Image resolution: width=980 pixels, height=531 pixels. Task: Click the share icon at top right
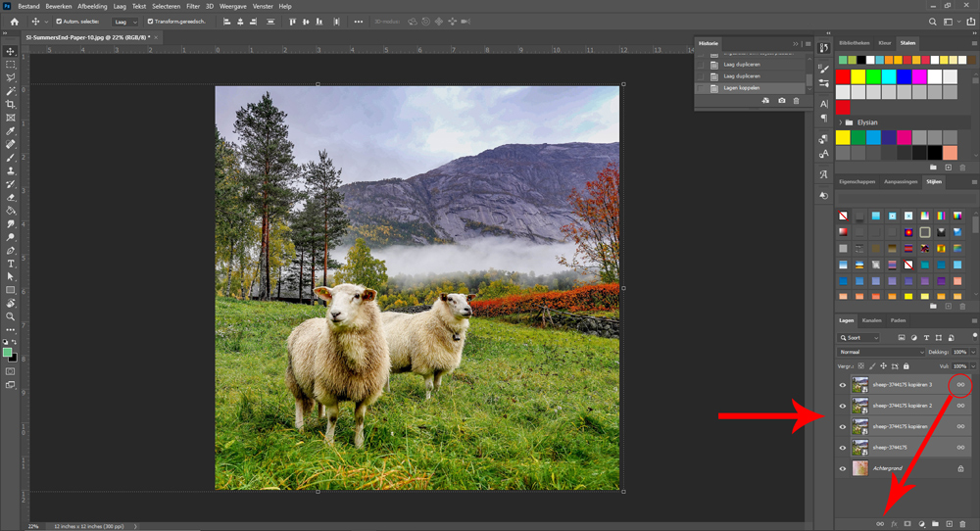[x=970, y=22]
